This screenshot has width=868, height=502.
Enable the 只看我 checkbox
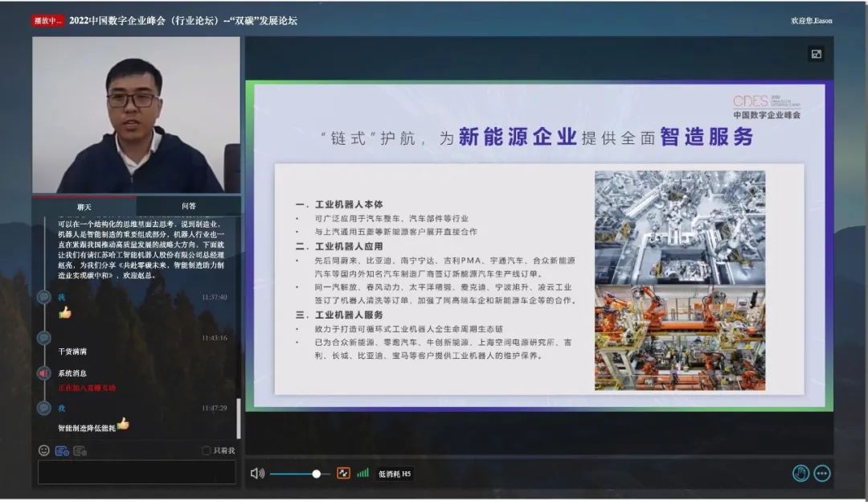pyautogui.click(x=207, y=451)
